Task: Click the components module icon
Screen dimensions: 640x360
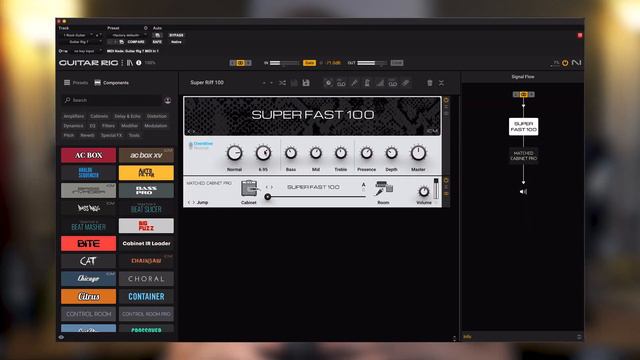Action: 98,82
